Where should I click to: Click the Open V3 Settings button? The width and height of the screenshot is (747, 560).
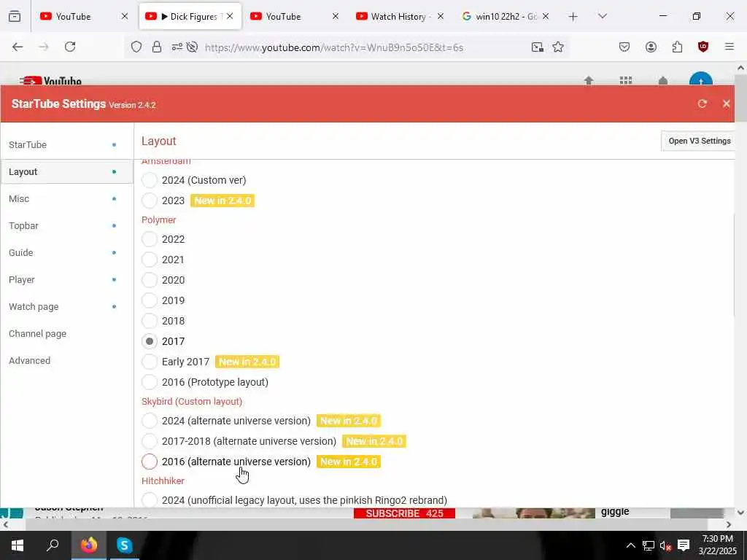pyautogui.click(x=698, y=141)
